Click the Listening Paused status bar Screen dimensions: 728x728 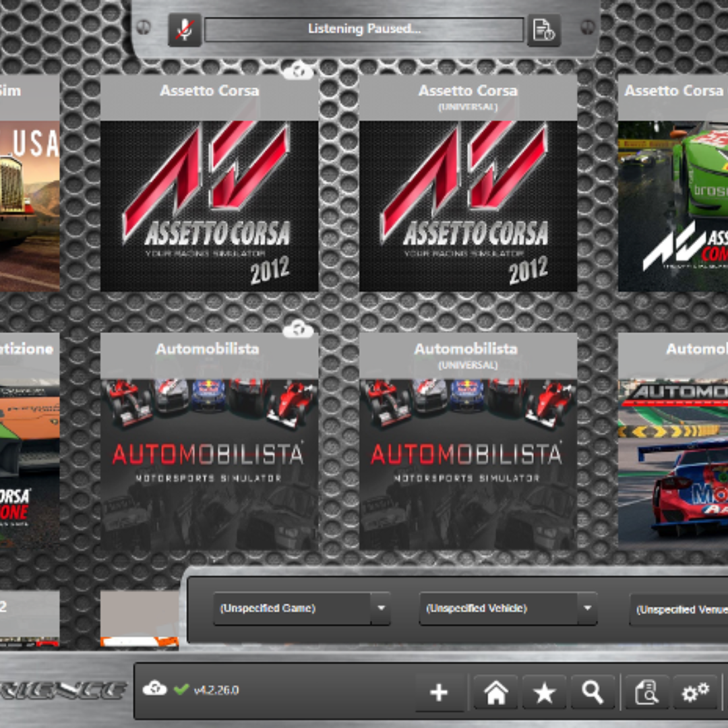[x=364, y=29]
